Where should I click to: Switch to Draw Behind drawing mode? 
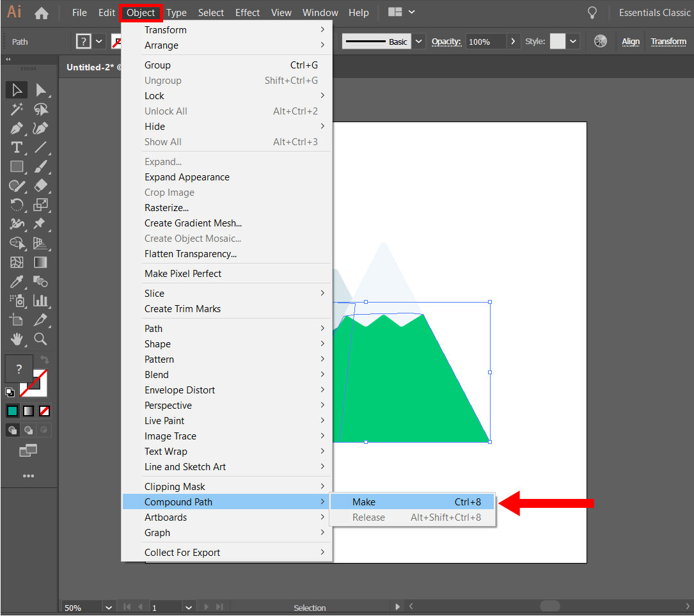click(x=28, y=430)
